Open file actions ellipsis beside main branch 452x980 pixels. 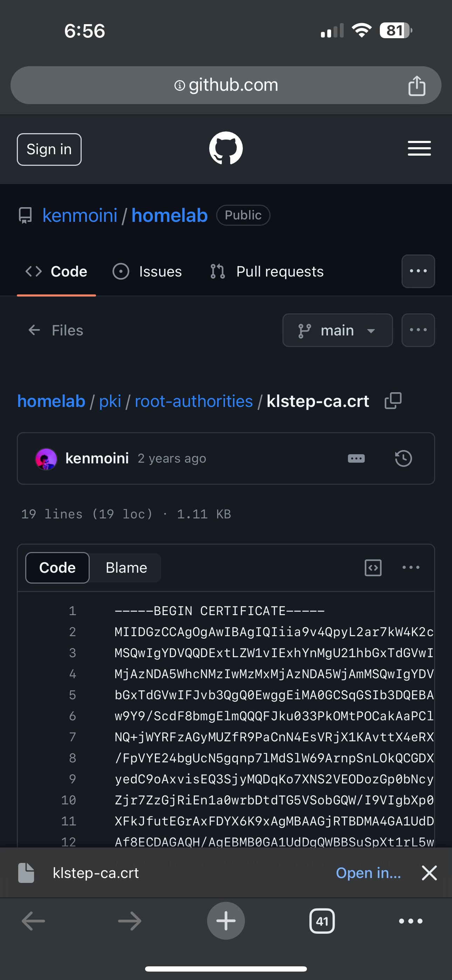[418, 330]
